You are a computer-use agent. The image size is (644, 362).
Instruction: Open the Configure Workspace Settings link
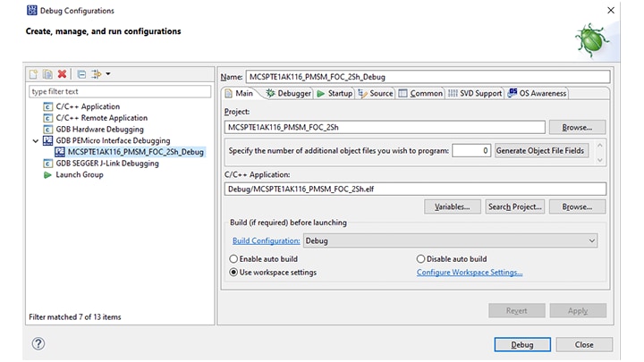[x=470, y=273]
